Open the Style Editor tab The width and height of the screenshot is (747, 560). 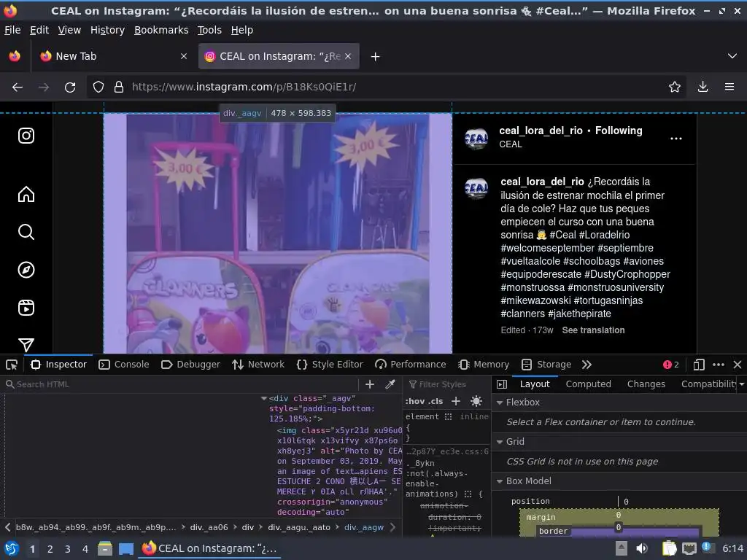coord(330,365)
